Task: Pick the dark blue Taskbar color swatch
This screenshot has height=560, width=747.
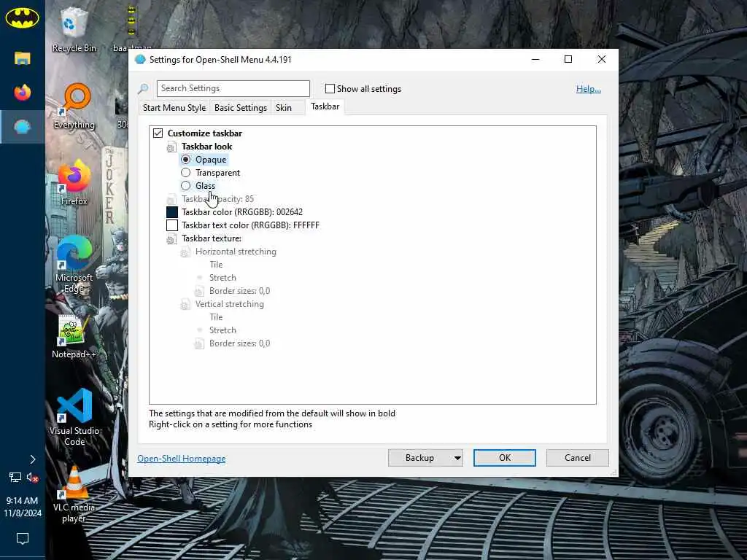Action: [x=172, y=212]
